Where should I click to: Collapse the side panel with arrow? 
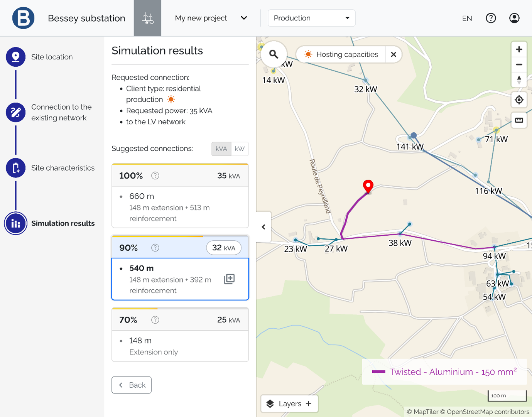click(x=263, y=227)
